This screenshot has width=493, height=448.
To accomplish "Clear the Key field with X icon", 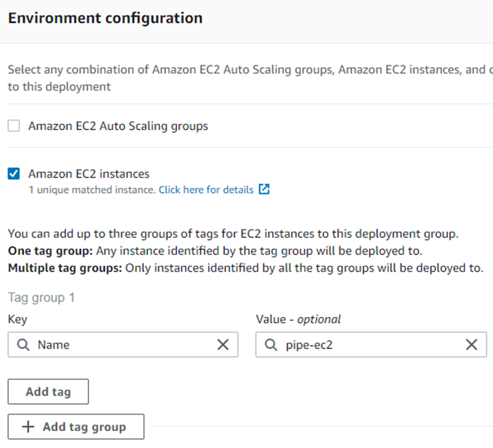I will point(223,345).
